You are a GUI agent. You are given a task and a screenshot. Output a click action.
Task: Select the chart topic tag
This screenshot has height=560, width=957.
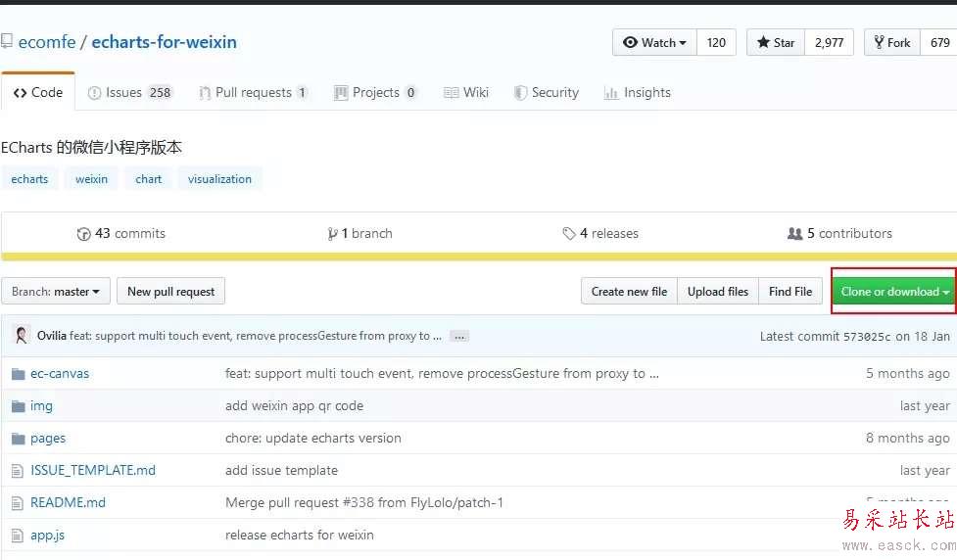coord(148,179)
